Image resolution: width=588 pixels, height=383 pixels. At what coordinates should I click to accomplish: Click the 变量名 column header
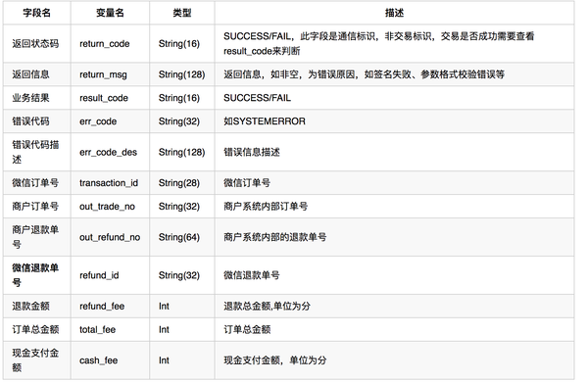coord(110,13)
